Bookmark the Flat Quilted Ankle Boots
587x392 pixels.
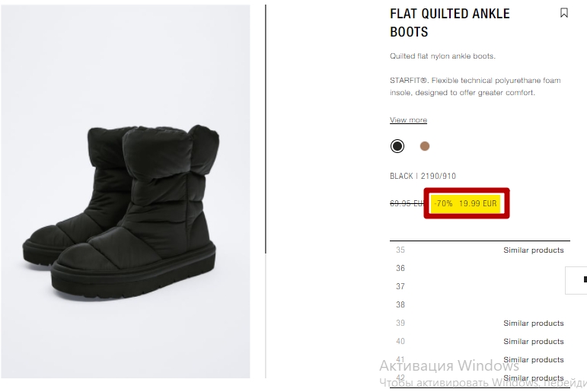564,13
